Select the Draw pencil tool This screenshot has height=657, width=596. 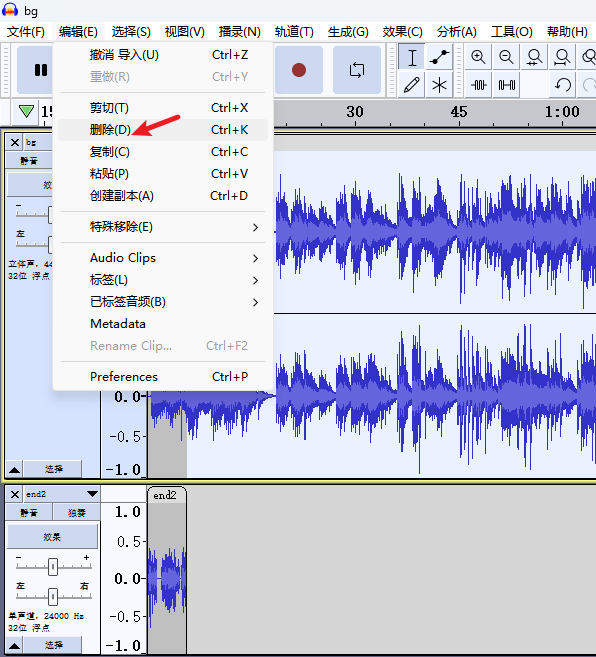pos(412,85)
